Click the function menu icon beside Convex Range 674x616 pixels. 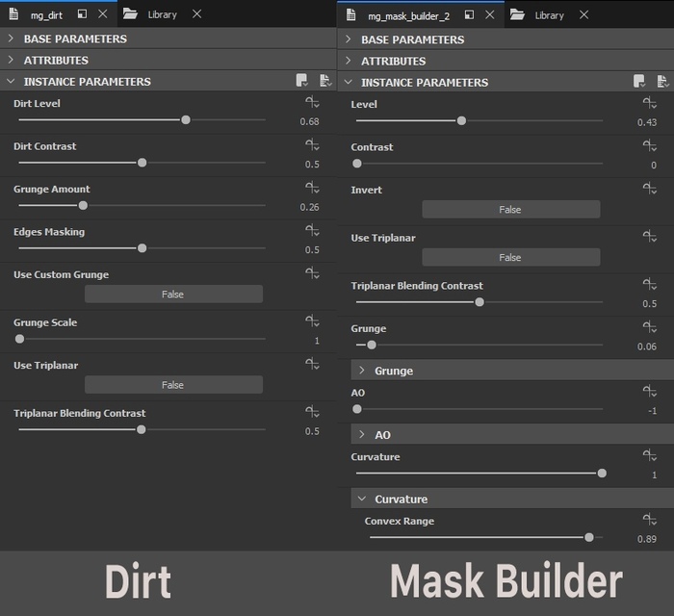[x=649, y=521]
